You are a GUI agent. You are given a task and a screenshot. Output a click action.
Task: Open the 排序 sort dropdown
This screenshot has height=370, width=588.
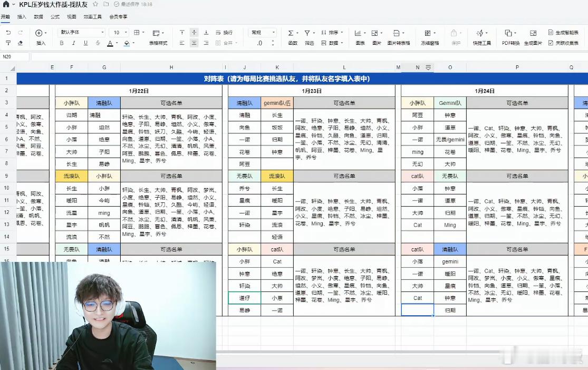(332, 33)
